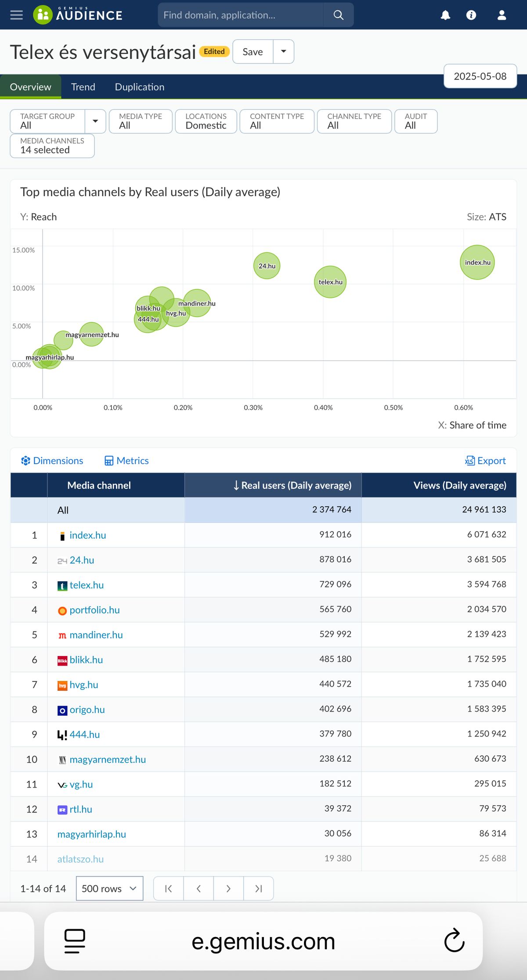Open the notifications bell
This screenshot has width=527, height=980.
pos(445,15)
